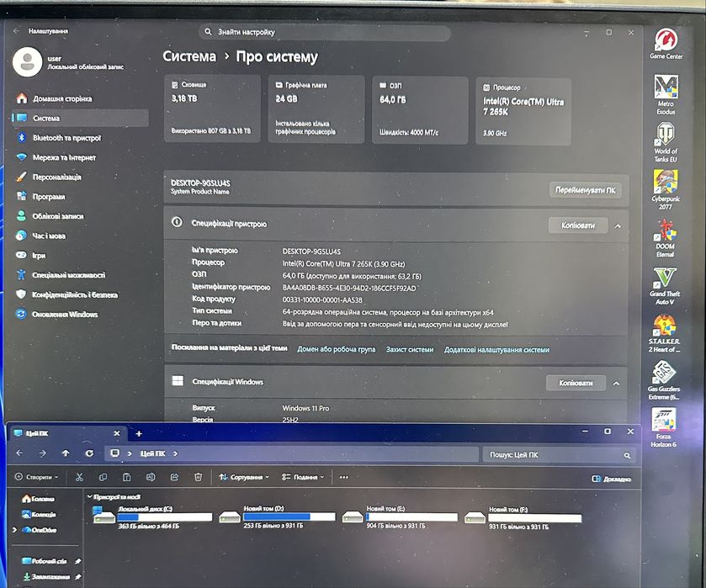Toggle the Докладно details pane button
Viewport: 706px width, 588px height.
611,479
